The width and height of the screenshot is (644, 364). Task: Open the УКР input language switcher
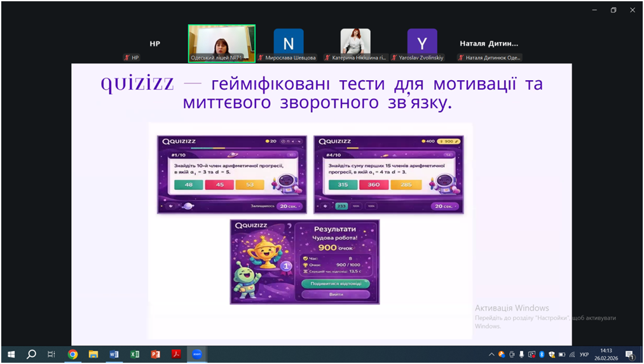[584, 354]
